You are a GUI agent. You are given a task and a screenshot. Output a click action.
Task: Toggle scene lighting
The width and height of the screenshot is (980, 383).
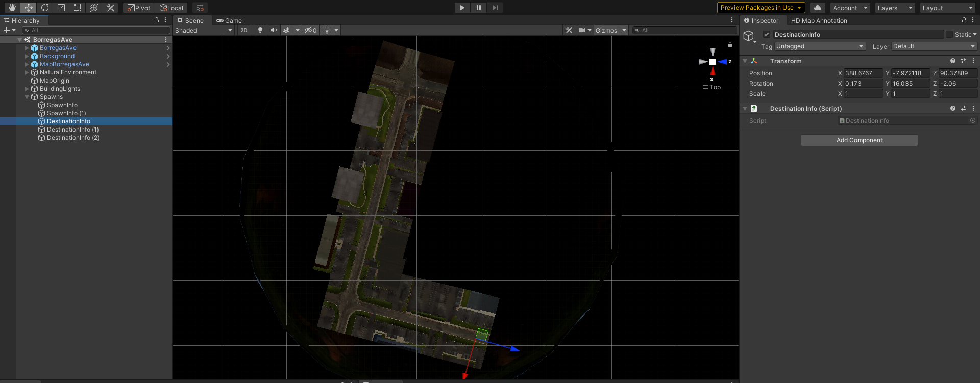click(260, 30)
